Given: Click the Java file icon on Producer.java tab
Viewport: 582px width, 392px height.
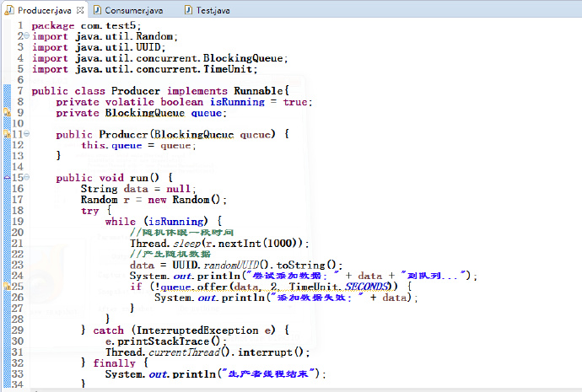Looking at the screenshot, I should pyautogui.click(x=9, y=10).
